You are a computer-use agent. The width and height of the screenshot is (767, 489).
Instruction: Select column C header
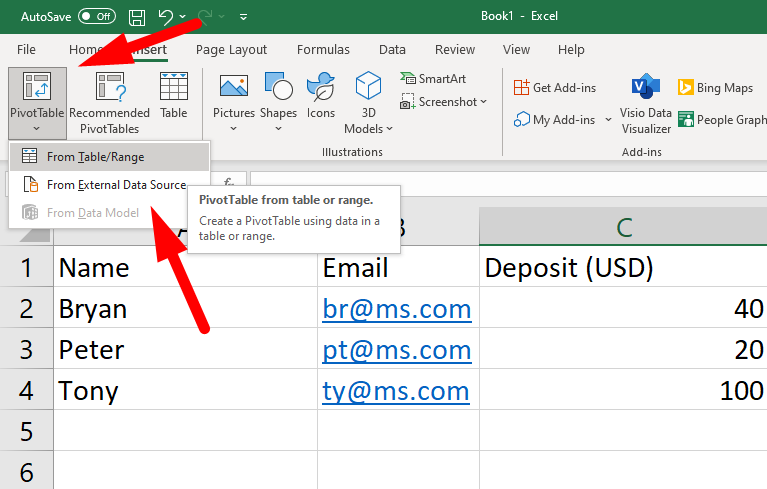(x=622, y=229)
